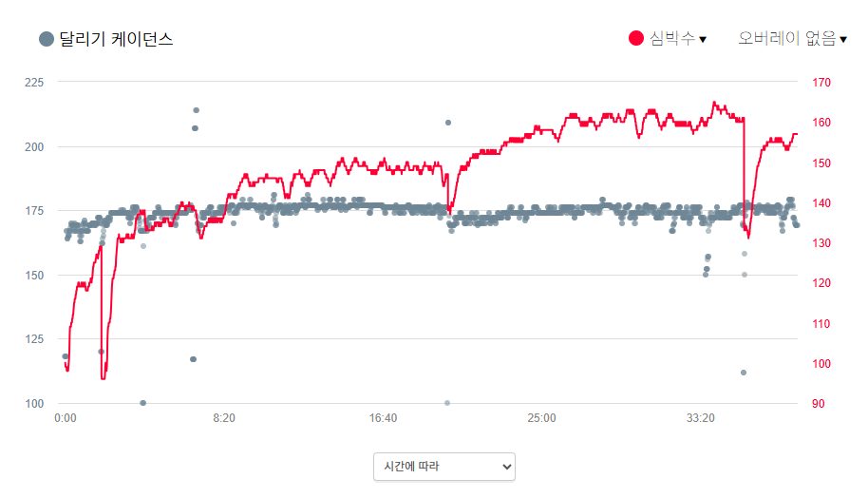This screenshot has width=868, height=498.
Task: Click the cadence dot on the 100 baseline
Action: pos(142,403)
